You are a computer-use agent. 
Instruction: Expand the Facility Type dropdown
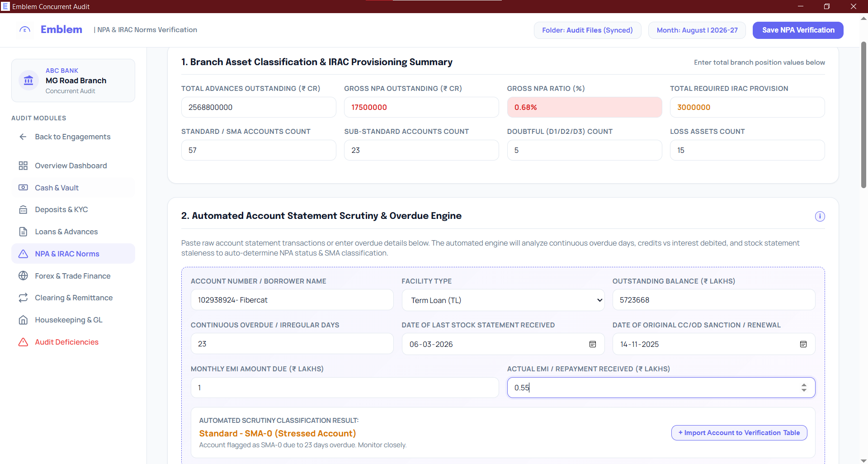[x=503, y=300]
